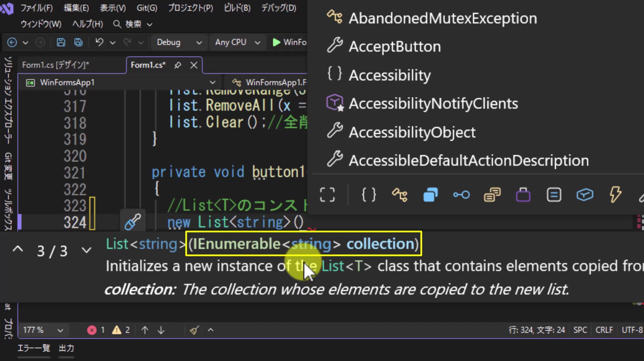
Task: Switch to the Form1.cs [デザイン] tab
Action: (56, 65)
